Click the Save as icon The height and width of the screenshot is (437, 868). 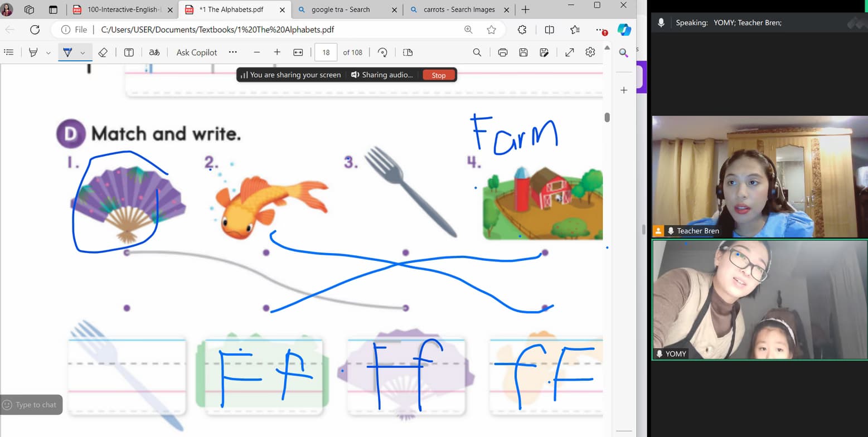tap(544, 52)
